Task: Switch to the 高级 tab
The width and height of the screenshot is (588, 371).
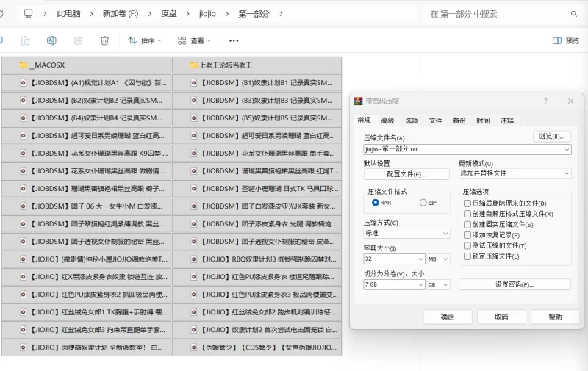Action: [387, 120]
